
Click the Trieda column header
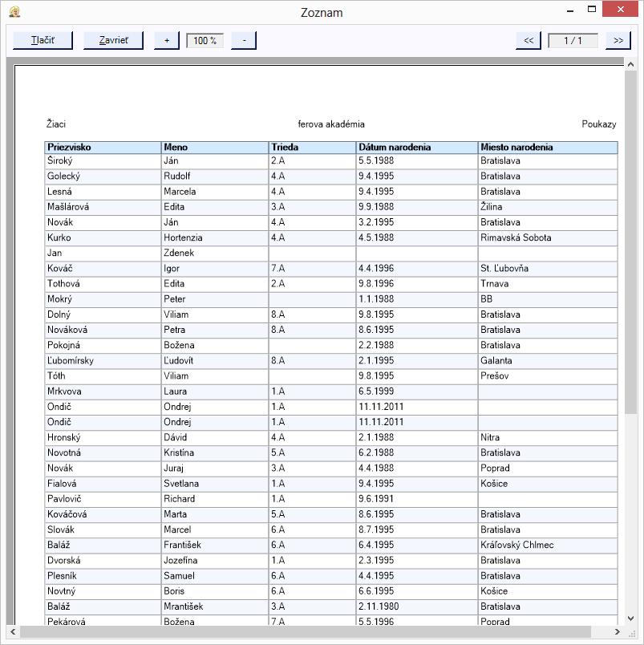coord(312,148)
